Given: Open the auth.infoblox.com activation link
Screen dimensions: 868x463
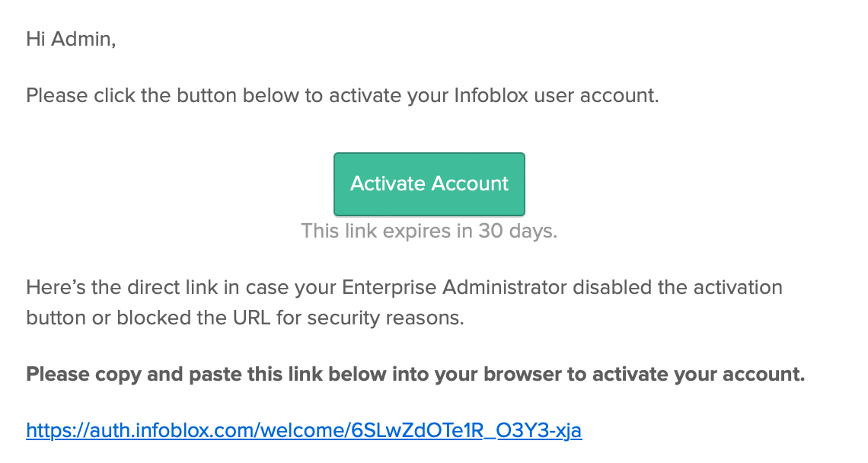Looking at the screenshot, I should click(303, 429).
